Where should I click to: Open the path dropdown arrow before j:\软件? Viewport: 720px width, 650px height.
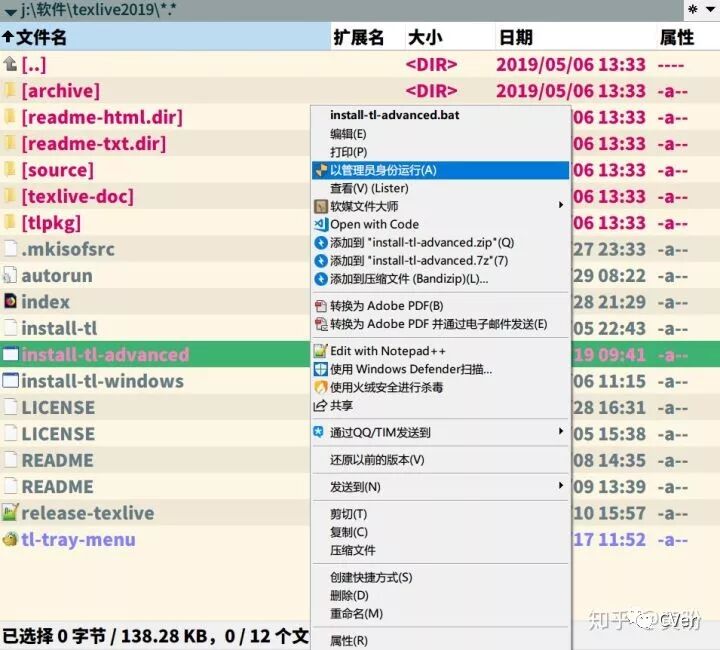click(x=10, y=11)
